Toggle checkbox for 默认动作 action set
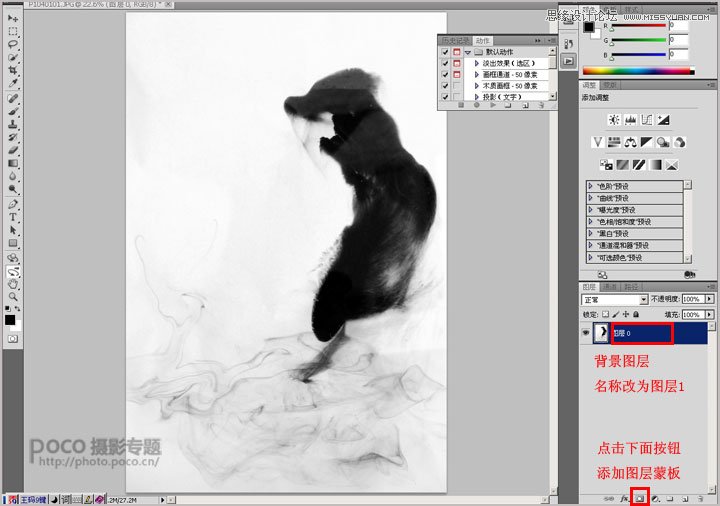Screen dimensions: 720x506 pos(445,51)
